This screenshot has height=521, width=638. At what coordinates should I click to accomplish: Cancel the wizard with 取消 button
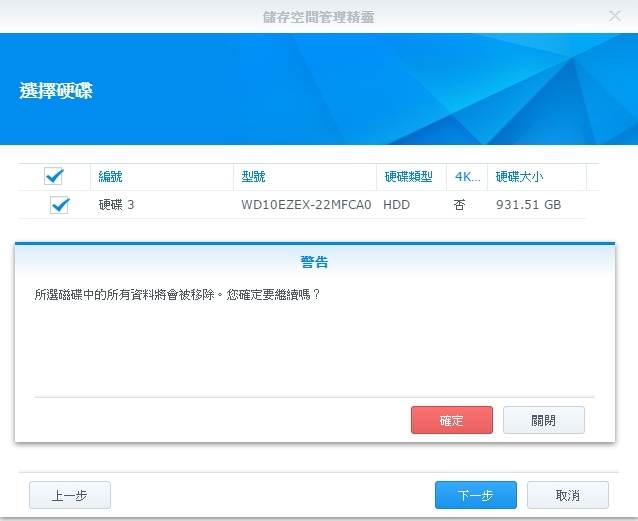[568, 495]
